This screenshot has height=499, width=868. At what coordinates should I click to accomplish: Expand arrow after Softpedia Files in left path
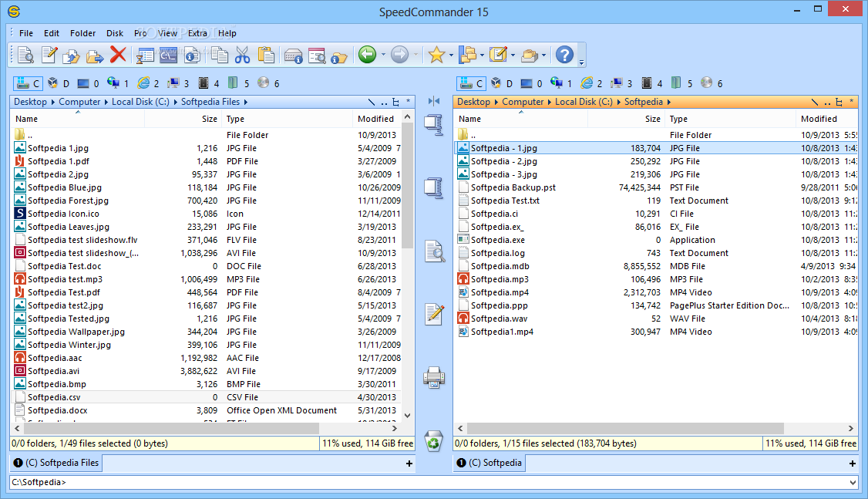pos(245,102)
